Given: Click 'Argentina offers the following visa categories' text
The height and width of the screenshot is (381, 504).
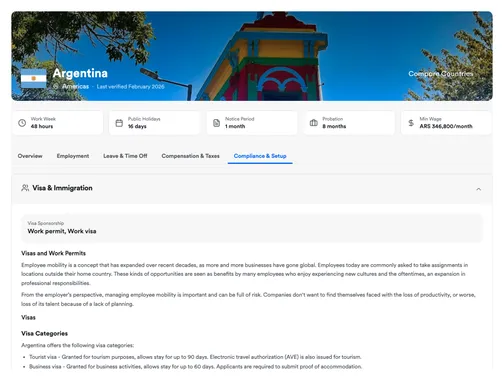Looking at the screenshot, I should tap(78, 345).
